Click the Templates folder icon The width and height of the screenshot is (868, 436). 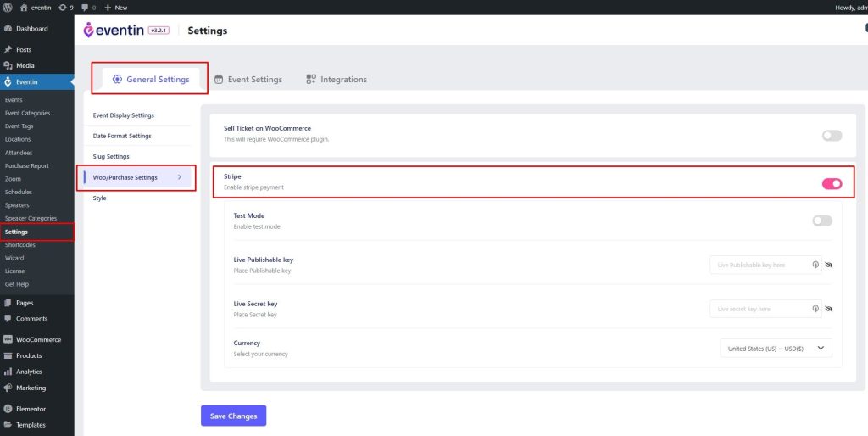click(x=8, y=425)
